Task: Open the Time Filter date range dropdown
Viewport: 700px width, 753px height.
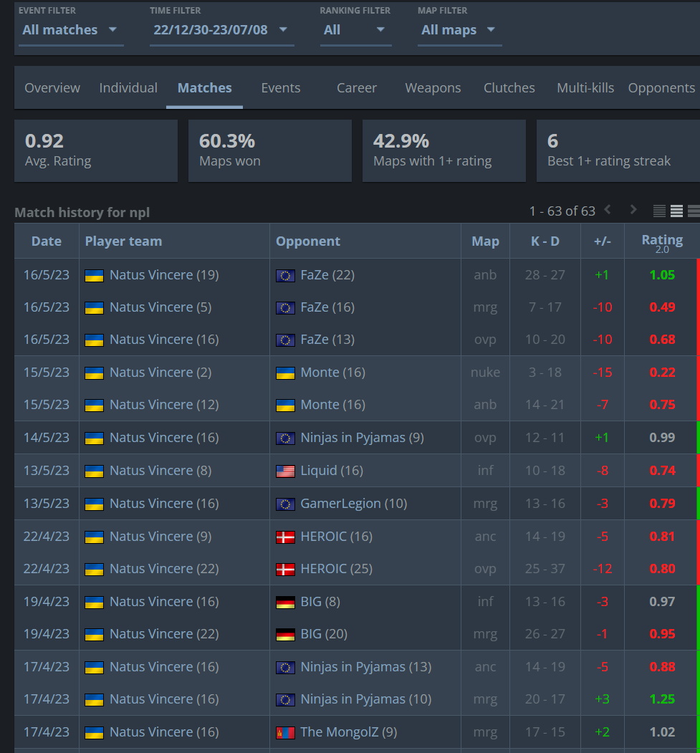Action: (221, 30)
